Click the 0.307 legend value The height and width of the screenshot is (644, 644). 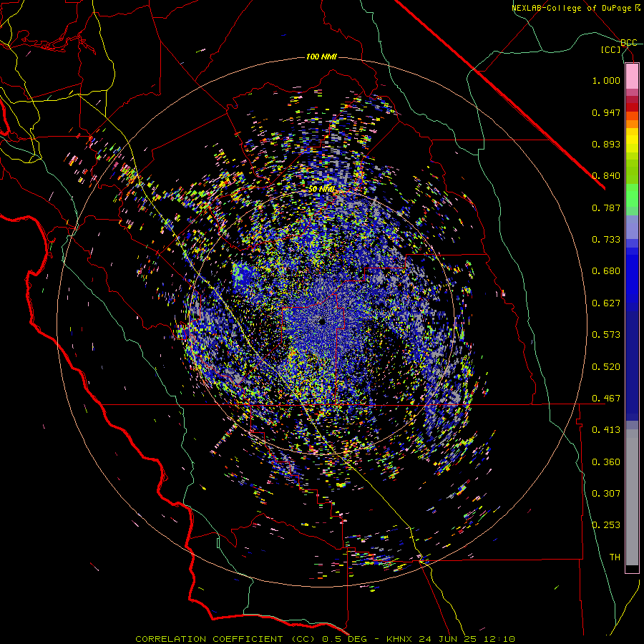[606, 494]
